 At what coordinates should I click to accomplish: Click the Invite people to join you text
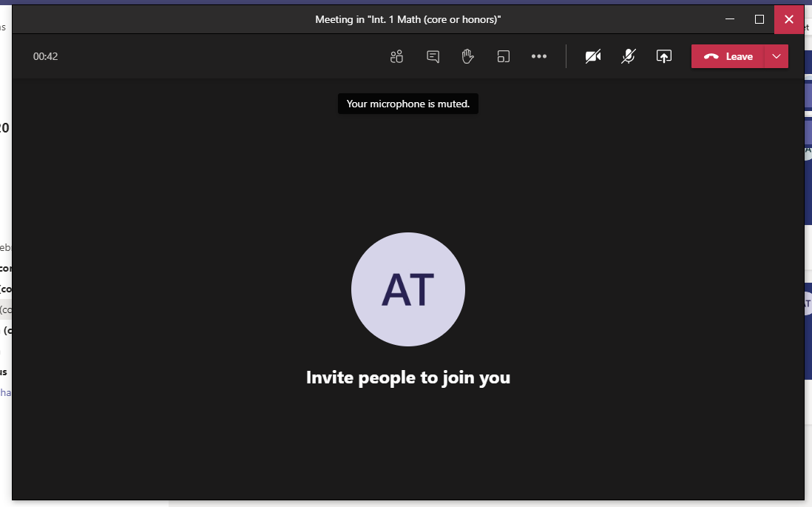coord(408,377)
